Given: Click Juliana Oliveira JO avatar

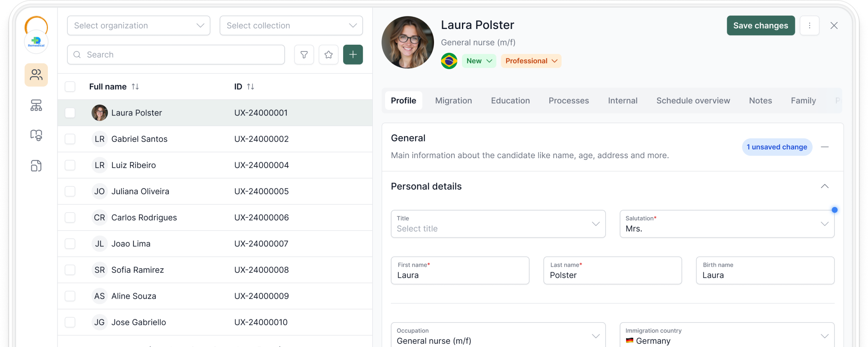Looking at the screenshot, I should click(x=100, y=191).
